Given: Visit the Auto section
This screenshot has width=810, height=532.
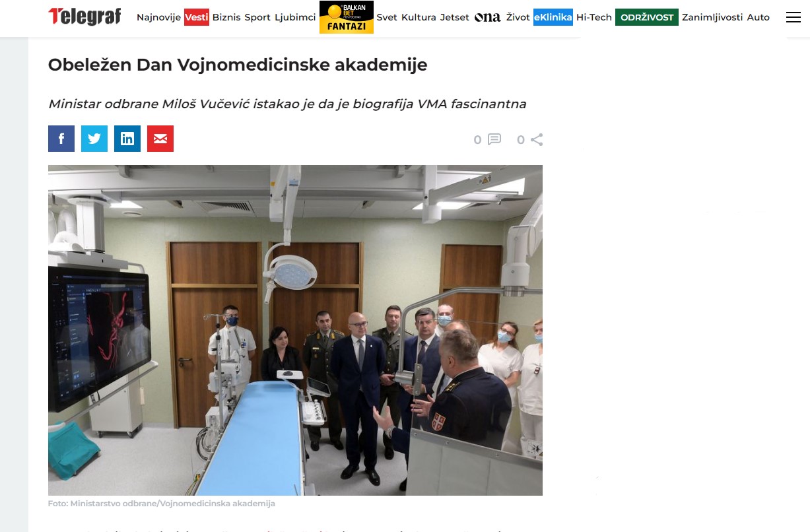Looking at the screenshot, I should pos(759,18).
